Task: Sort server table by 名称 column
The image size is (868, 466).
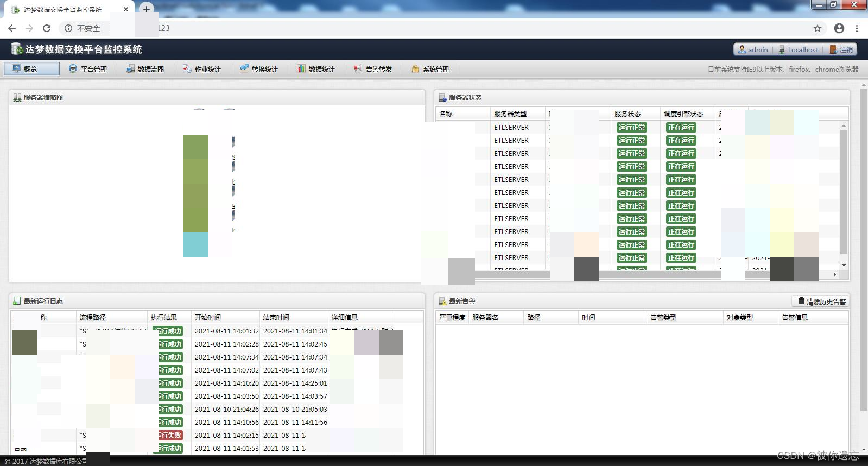Action: (x=463, y=114)
